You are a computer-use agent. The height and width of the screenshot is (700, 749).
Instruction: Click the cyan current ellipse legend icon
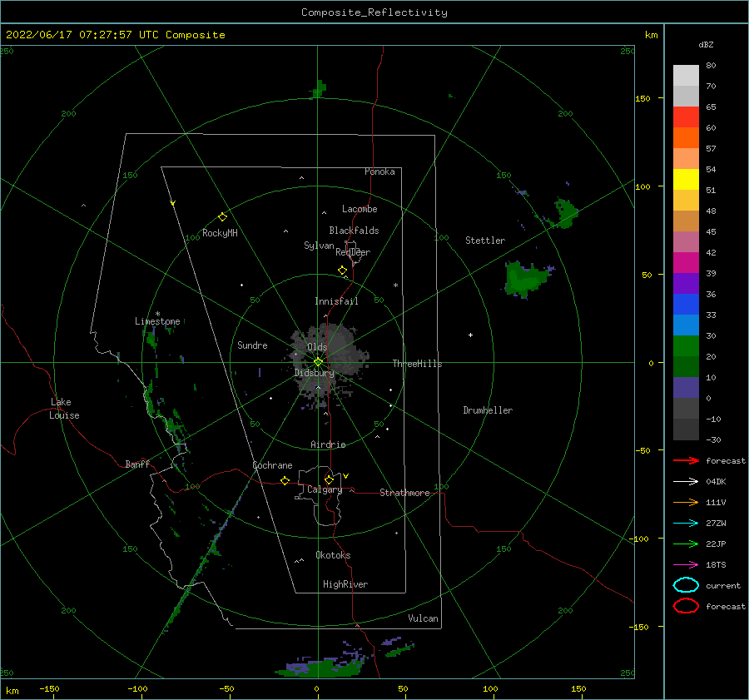point(686,585)
